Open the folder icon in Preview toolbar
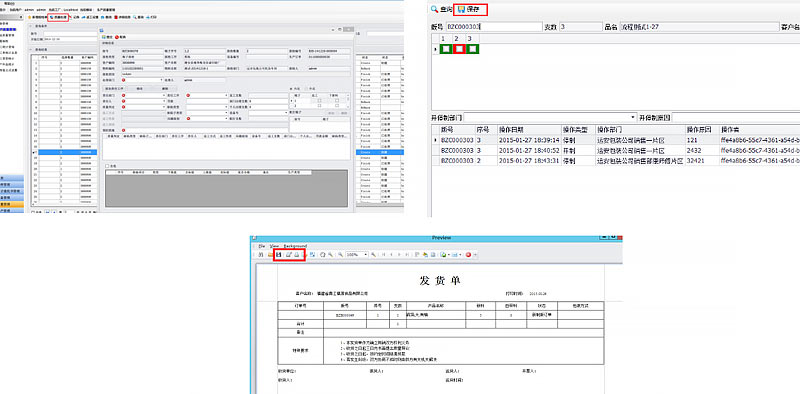Viewport: 800px width, 394px height. tap(270, 254)
